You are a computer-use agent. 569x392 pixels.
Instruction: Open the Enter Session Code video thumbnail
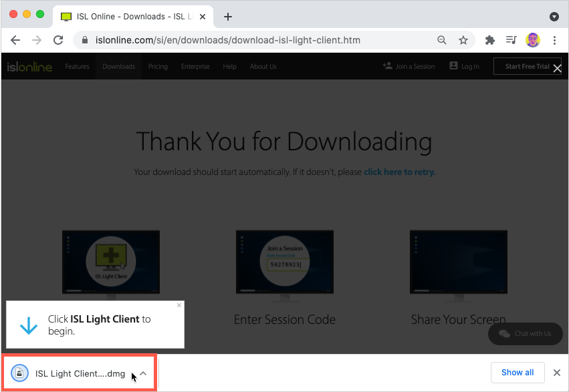click(284, 262)
